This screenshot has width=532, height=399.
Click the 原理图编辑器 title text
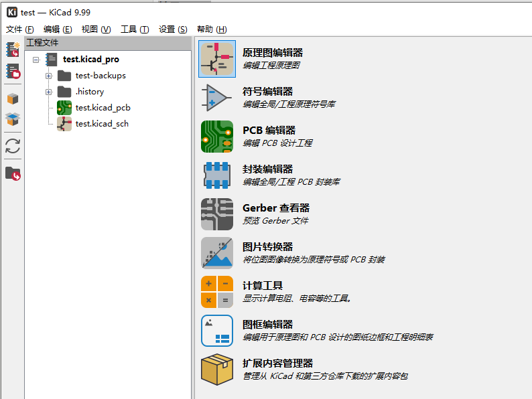point(273,52)
